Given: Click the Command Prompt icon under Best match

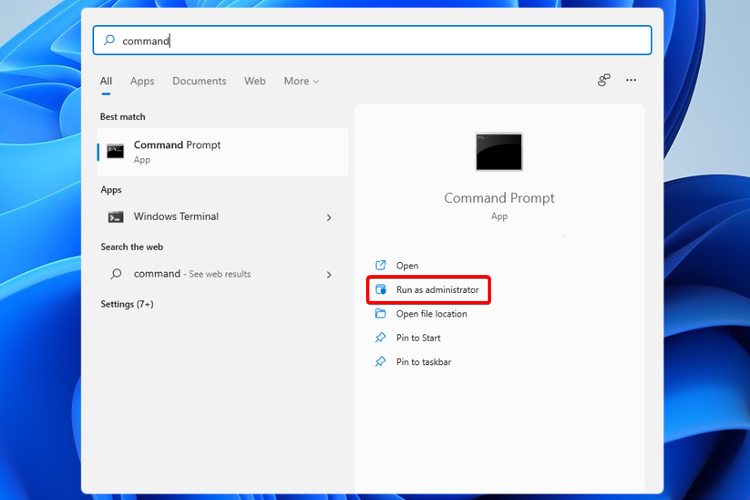Looking at the screenshot, I should click(x=116, y=151).
